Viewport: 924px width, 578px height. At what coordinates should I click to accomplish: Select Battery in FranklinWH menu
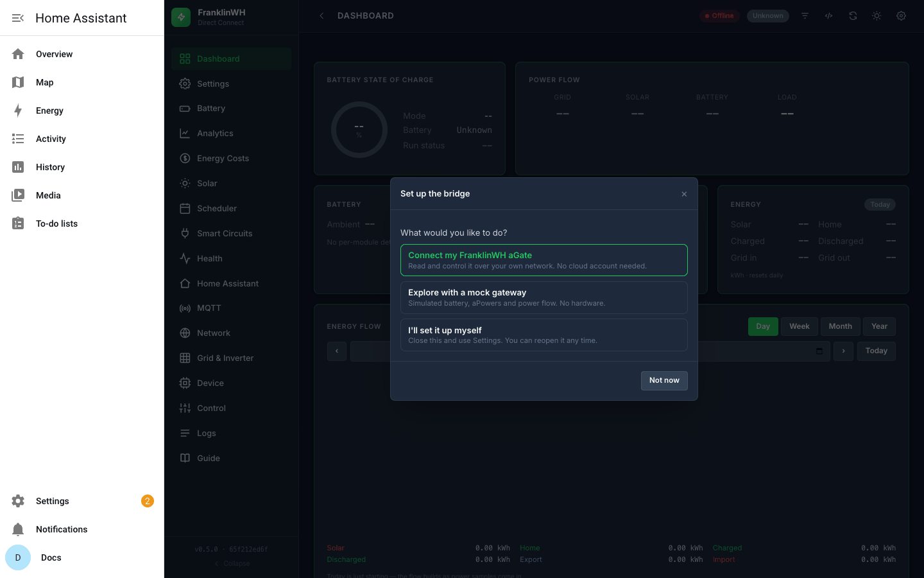point(232,109)
